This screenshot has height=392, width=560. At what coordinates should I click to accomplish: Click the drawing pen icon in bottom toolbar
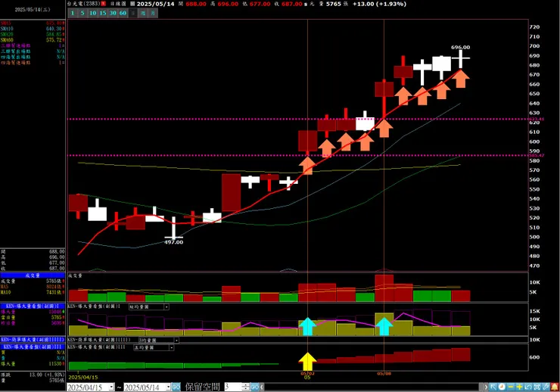pyautogui.click(x=546, y=387)
